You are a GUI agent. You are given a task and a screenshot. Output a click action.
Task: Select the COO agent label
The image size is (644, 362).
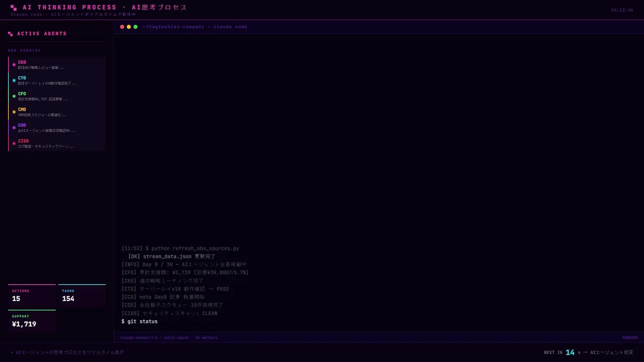tap(22, 125)
